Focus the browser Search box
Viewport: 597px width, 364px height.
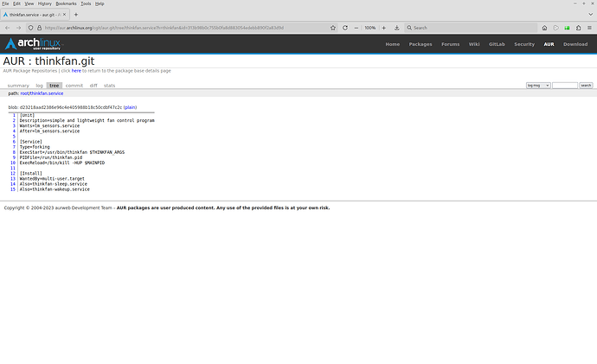471,28
